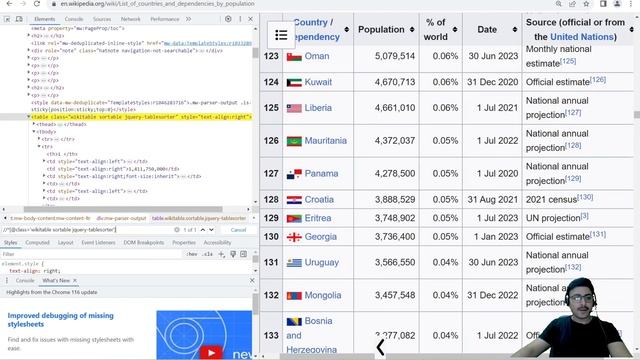Switch to the Sources tab
This screenshot has width=640, height=360.
pos(102,19)
